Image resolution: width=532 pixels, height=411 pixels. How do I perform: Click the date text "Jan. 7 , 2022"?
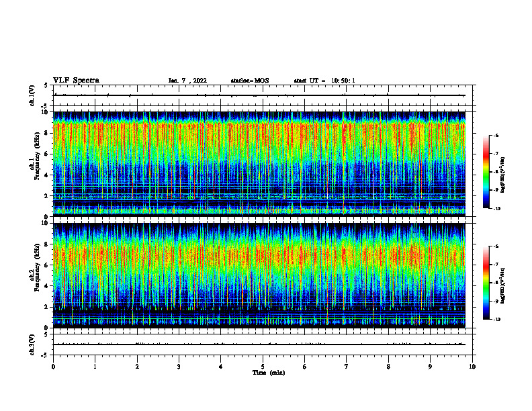click(187, 81)
